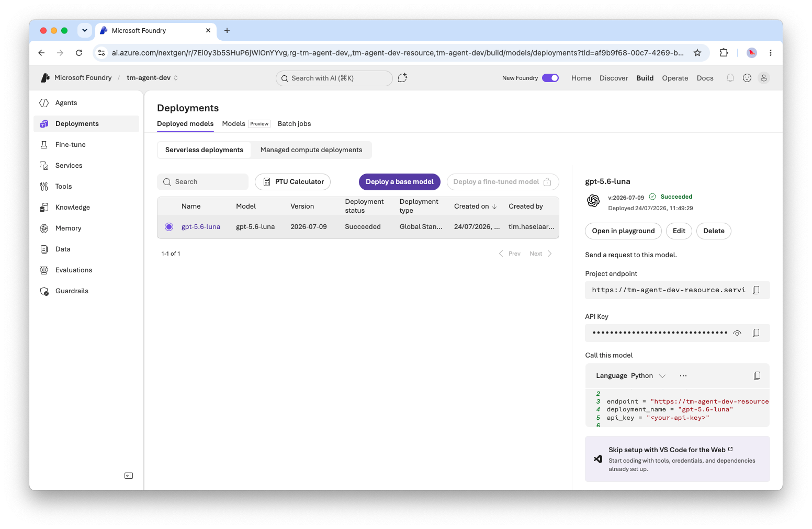This screenshot has height=529, width=812.
Task: Select Managed compute deployments tab
Action: click(311, 150)
